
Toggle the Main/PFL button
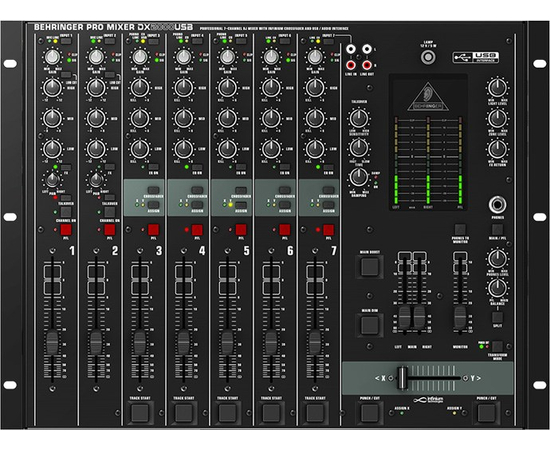point(497,230)
